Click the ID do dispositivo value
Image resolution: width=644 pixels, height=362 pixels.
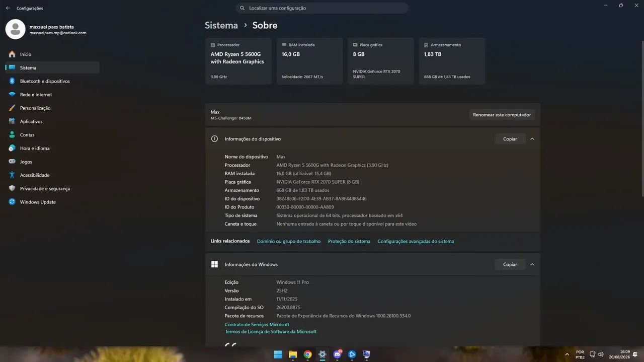(x=321, y=199)
